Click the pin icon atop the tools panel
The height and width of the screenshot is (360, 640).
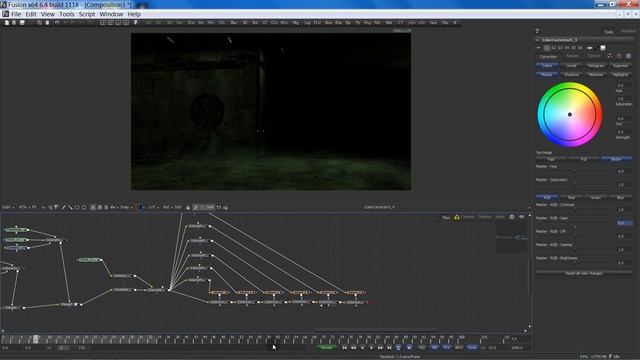537,31
